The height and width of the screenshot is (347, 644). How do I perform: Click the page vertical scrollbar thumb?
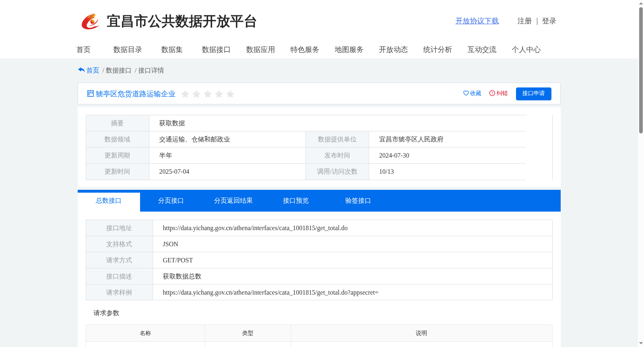tap(641, 70)
